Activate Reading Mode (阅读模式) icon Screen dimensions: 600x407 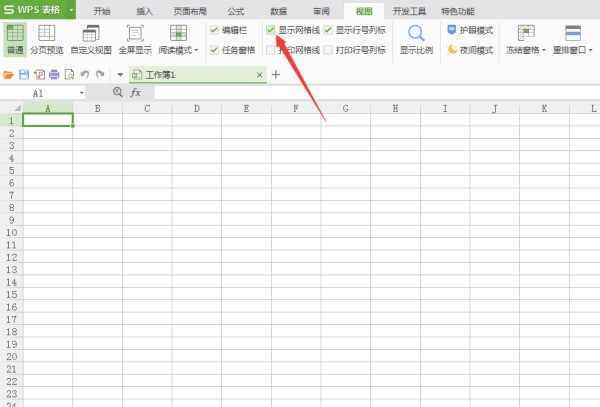178,34
